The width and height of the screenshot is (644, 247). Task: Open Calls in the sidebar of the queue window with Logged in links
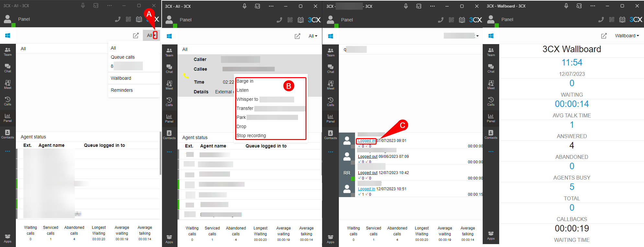coord(330,102)
